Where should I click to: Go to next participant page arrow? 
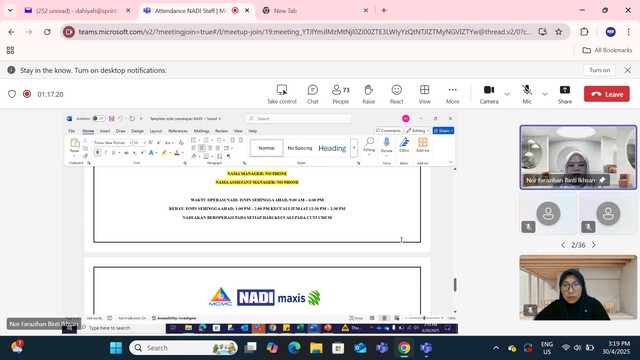(594, 245)
